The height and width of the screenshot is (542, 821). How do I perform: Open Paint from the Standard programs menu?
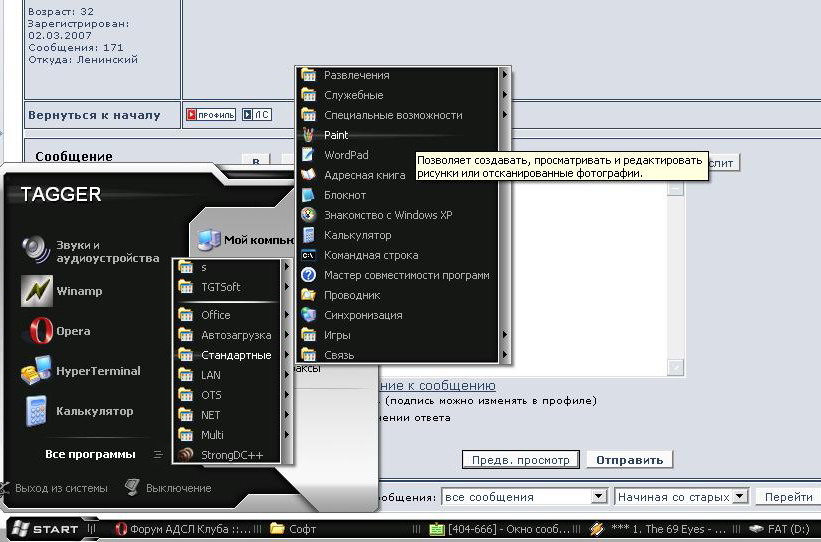coord(398,135)
